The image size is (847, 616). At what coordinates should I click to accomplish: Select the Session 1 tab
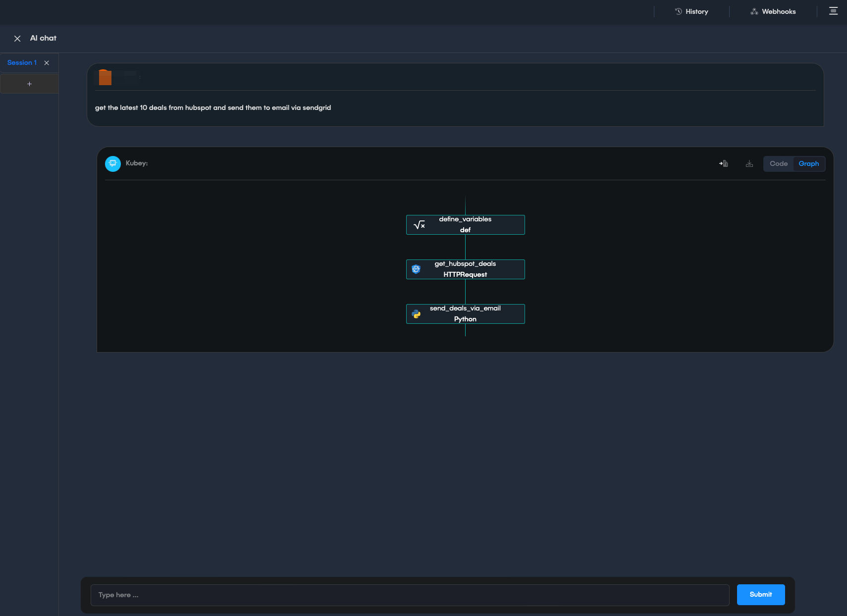click(x=22, y=63)
